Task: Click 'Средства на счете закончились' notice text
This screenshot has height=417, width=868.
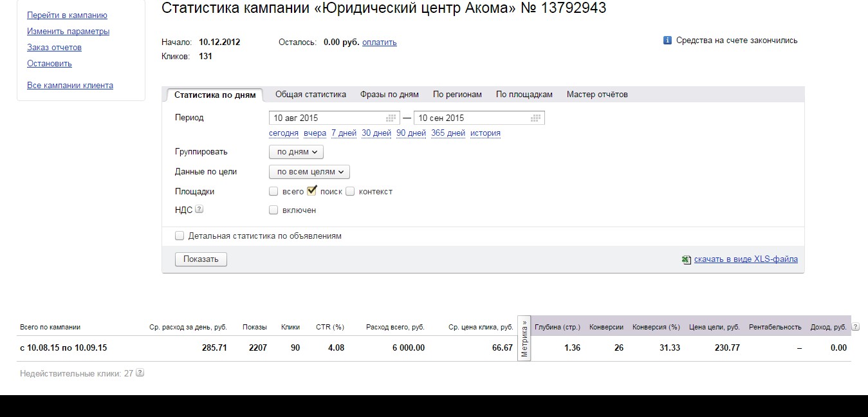Action: coord(737,41)
